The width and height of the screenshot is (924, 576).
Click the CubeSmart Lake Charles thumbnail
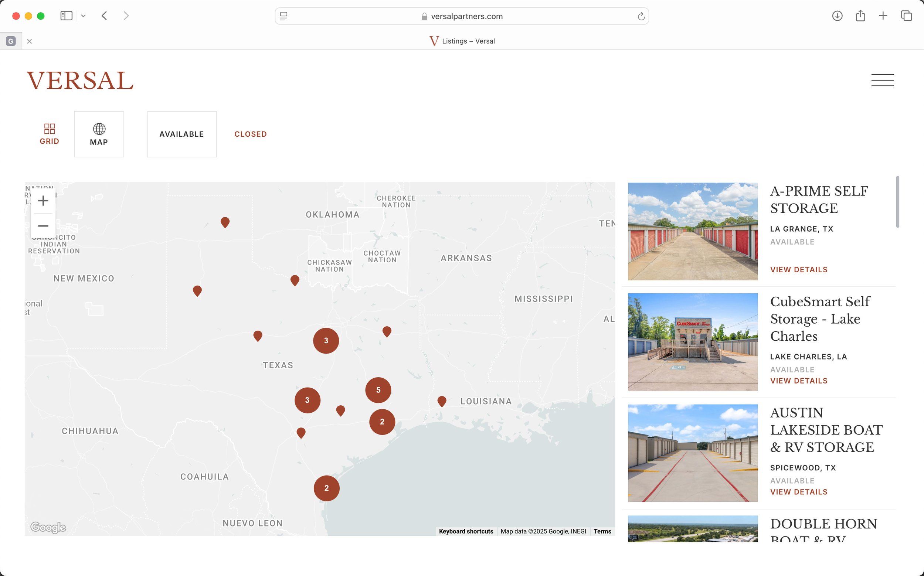(692, 342)
